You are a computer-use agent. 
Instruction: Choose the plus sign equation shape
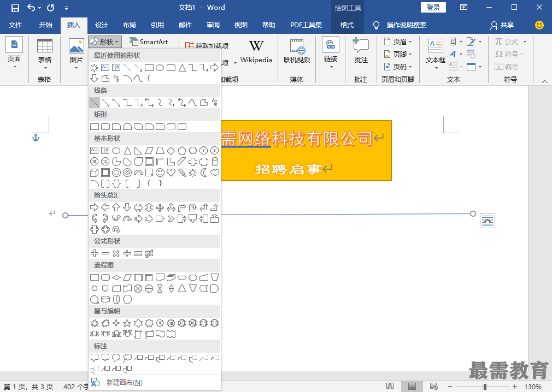tap(95, 253)
